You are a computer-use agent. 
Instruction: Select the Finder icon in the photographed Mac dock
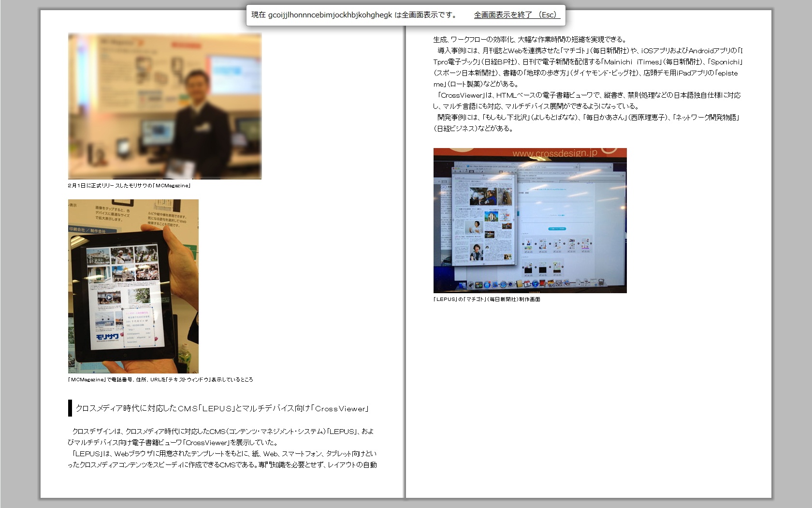coord(462,284)
